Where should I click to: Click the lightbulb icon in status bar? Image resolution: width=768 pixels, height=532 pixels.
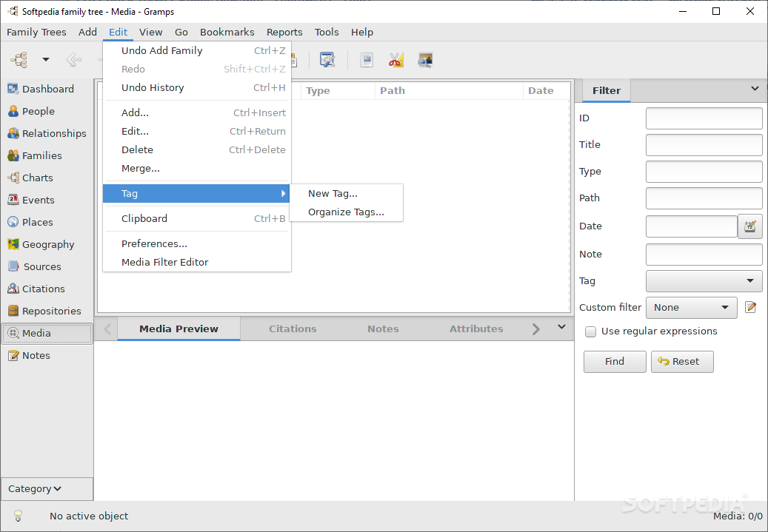click(x=18, y=516)
